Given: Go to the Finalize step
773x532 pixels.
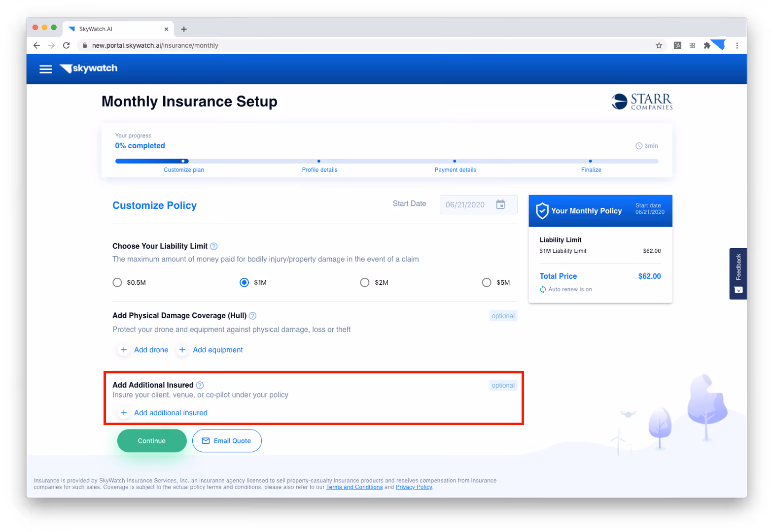Looking at the screenshot, I should point(591,170).
